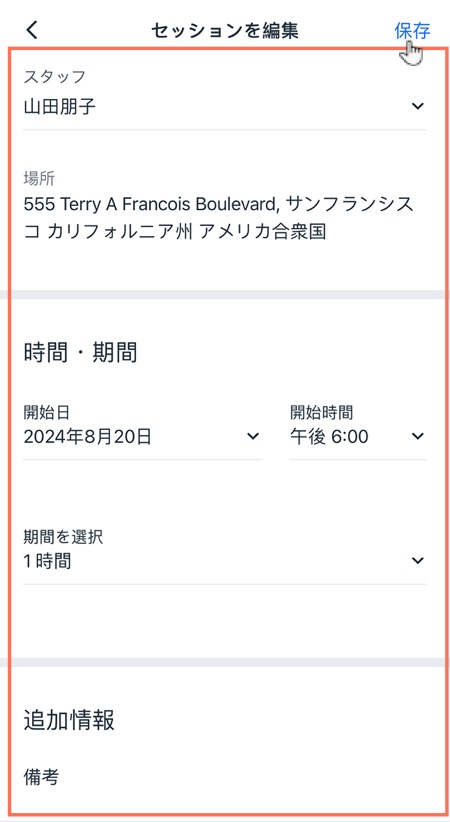Tap the back arrow icon

click(x=32, y=30)
